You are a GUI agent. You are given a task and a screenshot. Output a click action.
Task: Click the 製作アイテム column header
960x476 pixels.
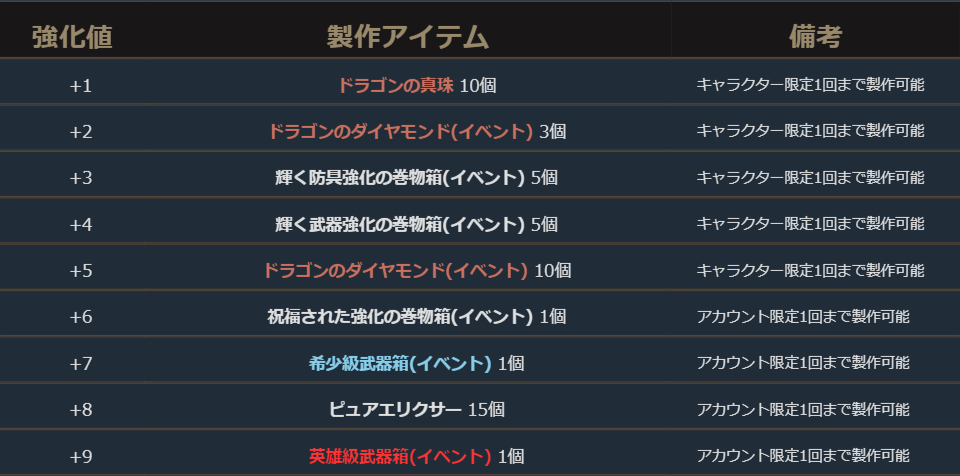407,37
